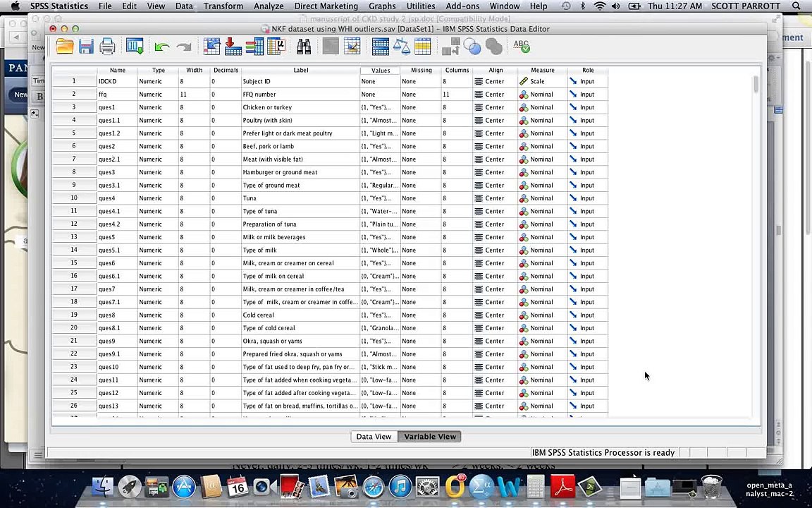The height and width of the screenshot is (508, 812).
Task: Launch Safari compass icon in Dock
Action: click(373, 488)
